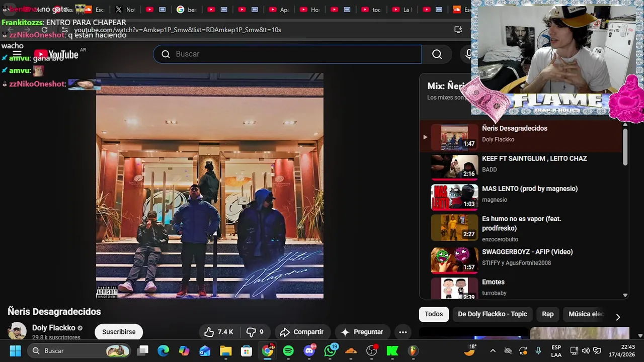This screenshot has width=644, height=362.
Task: Click the MAS LENTO thumbnail
Action: [x=454, y=197]
